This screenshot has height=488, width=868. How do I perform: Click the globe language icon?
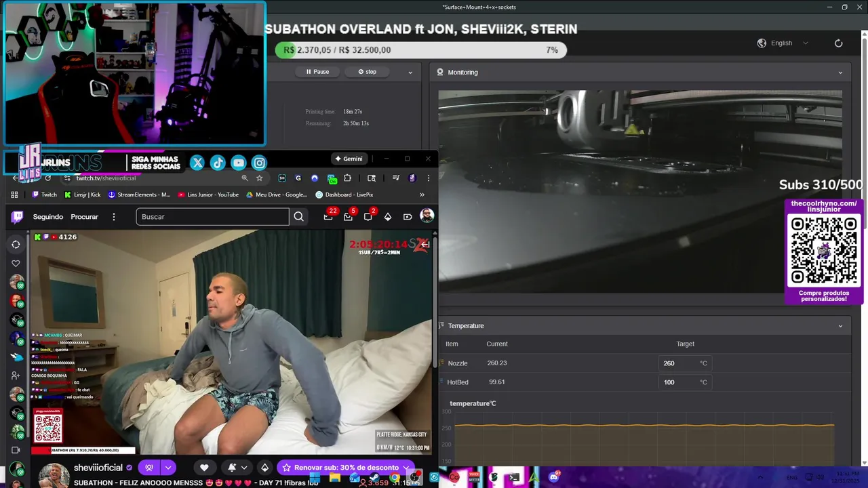762,43
